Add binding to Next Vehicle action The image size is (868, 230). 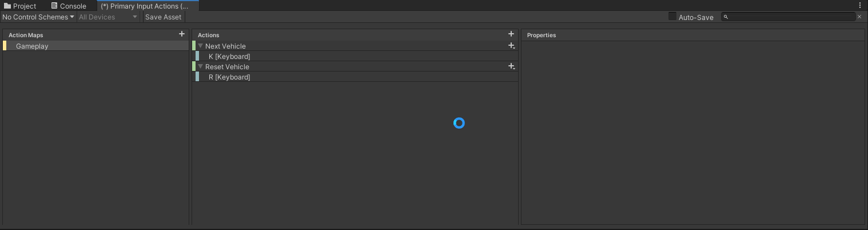pyautogui.click(x=512, y=46)
